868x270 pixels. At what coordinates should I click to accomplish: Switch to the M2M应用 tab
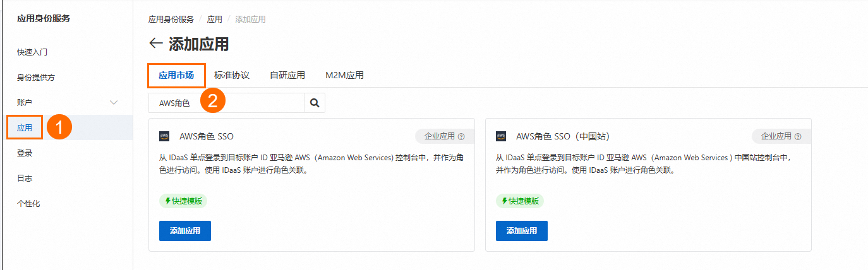click(344, 75)
